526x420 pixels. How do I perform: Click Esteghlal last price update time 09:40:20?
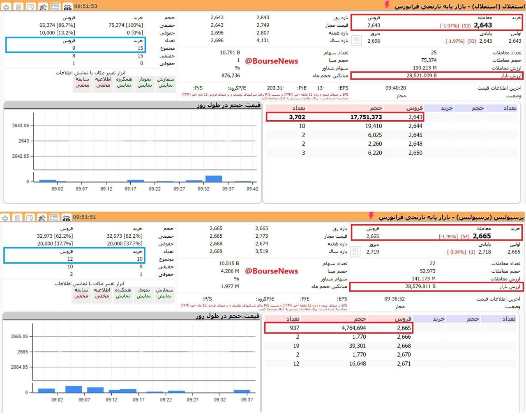[x=395, y=88]
